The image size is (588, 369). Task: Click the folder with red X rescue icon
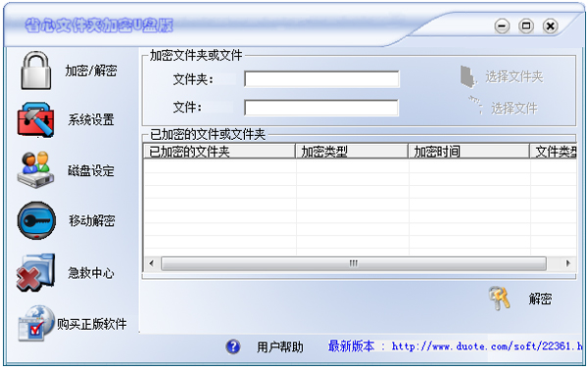click(x=35, y=272)
